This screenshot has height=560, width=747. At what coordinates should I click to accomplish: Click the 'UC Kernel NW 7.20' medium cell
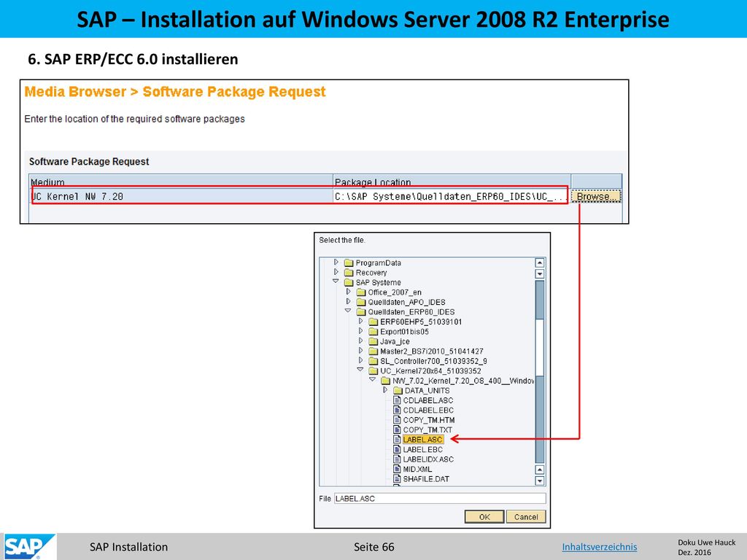click(181, 196)
